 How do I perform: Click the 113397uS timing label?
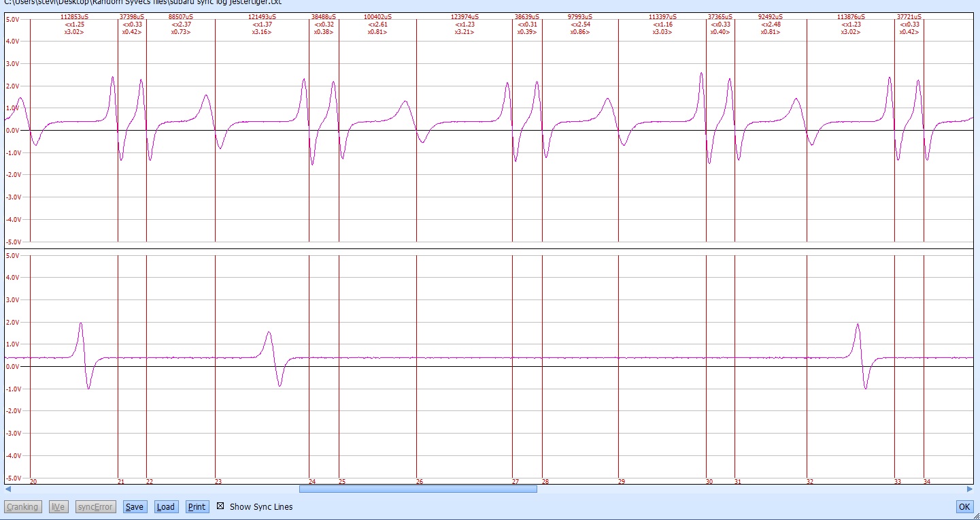coord(662,16)
